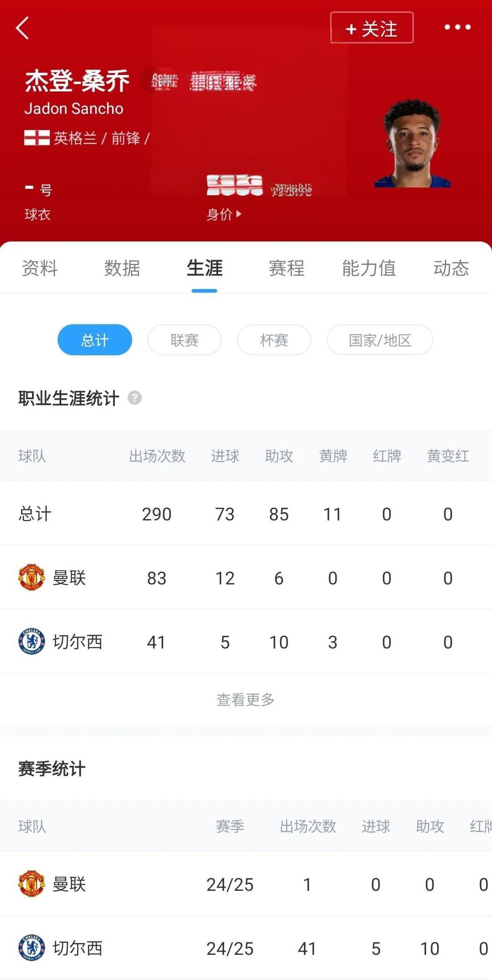Open the three-dot more options menu
Viewport: 492px width, 980px height.
coord(457,27)
